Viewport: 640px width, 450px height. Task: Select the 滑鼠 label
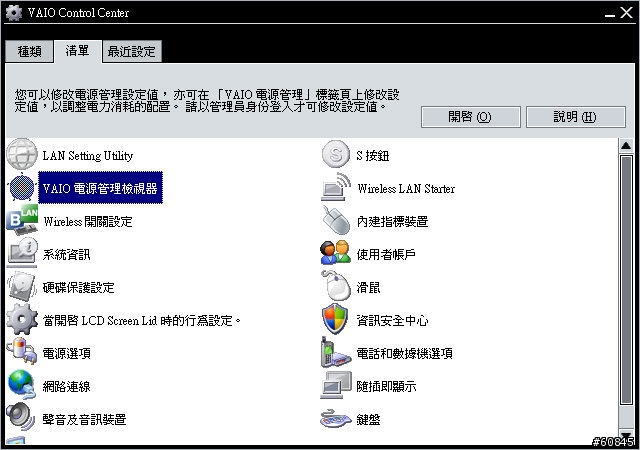coord(368,287)
